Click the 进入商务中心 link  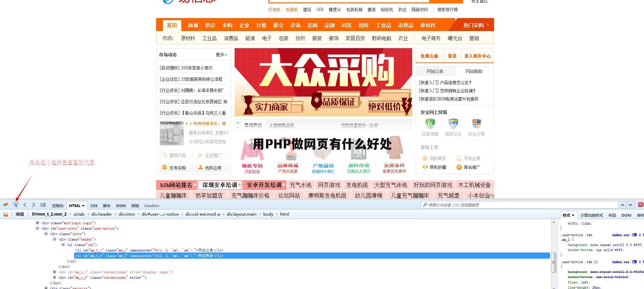[477, 56]
